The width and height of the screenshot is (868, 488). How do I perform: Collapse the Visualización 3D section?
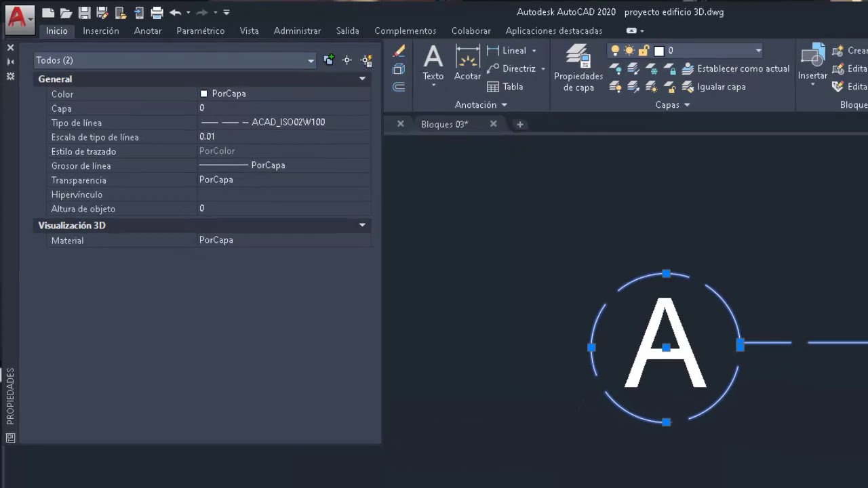[x=362, y=225]
